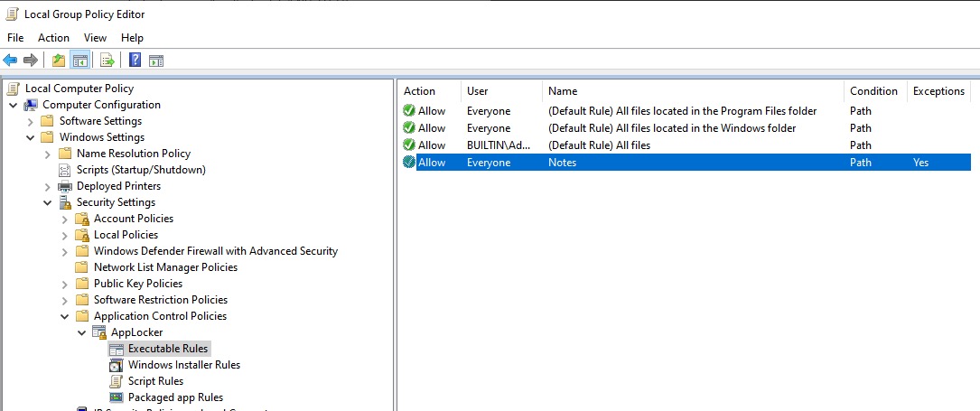The width and height of the screenshot is (980, 411).
Task: Click the Packaged app Rules icon
Action: coord(116,397)
